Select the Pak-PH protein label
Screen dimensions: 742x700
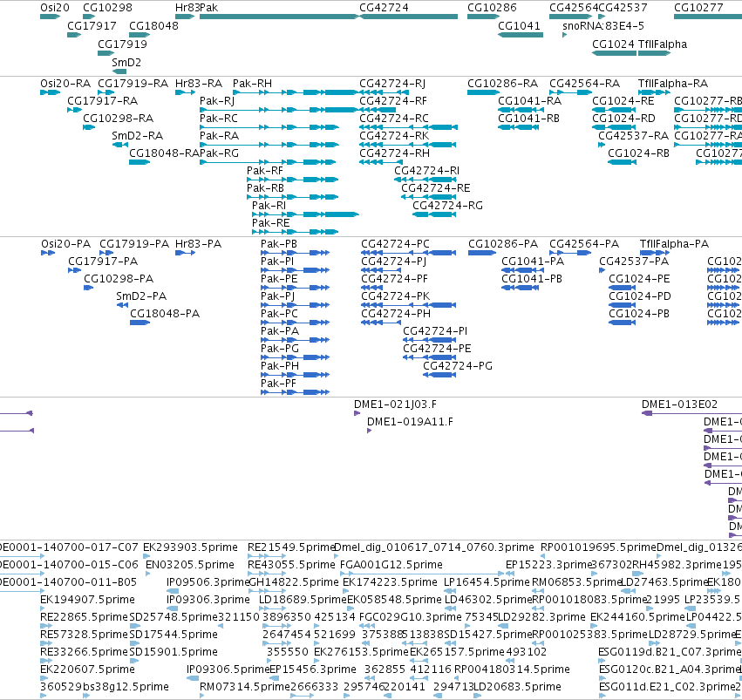pos(280,365)
